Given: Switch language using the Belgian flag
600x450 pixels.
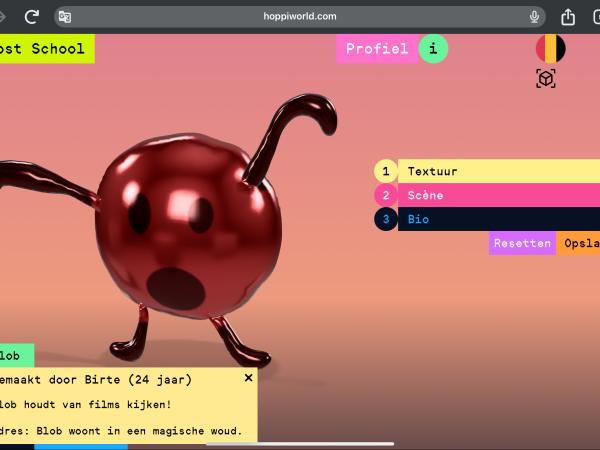Looking at the screenshot, I should pos(550,48).
